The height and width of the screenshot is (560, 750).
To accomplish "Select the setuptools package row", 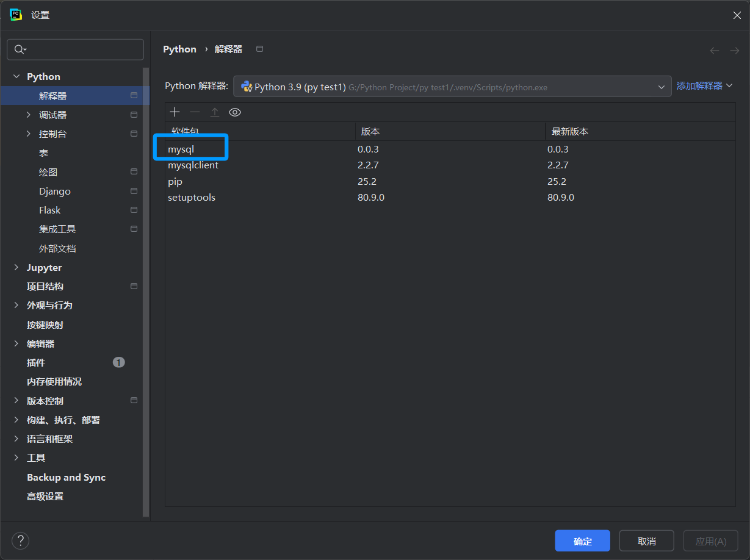I will click(450, 198).
